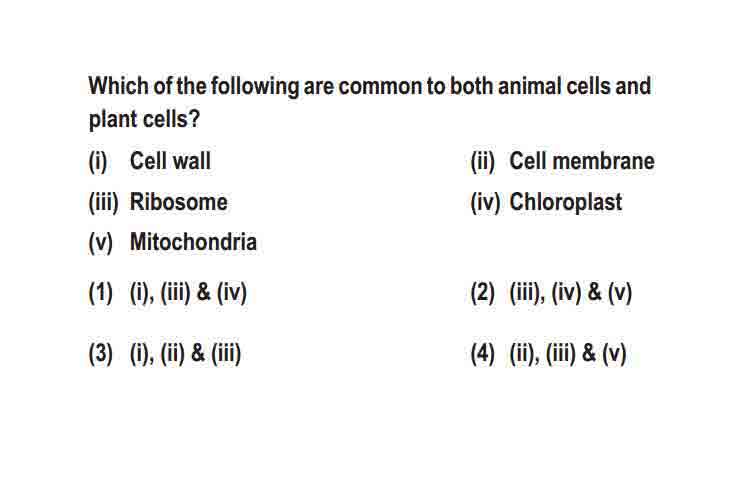The image size is (750, 500).
Task: Choose the answer text "(ii), (iii) & (v)"
Action: (568, 354)
